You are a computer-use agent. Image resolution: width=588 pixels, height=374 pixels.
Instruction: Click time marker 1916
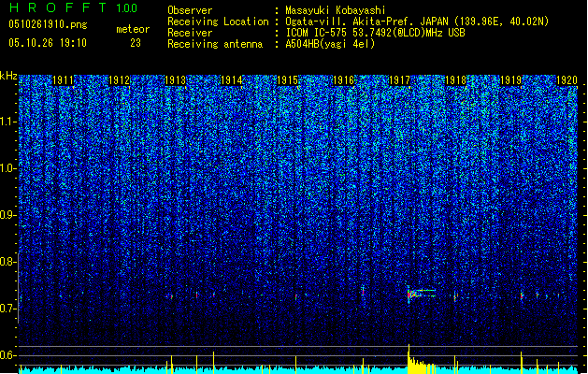(x=343, y=80)
